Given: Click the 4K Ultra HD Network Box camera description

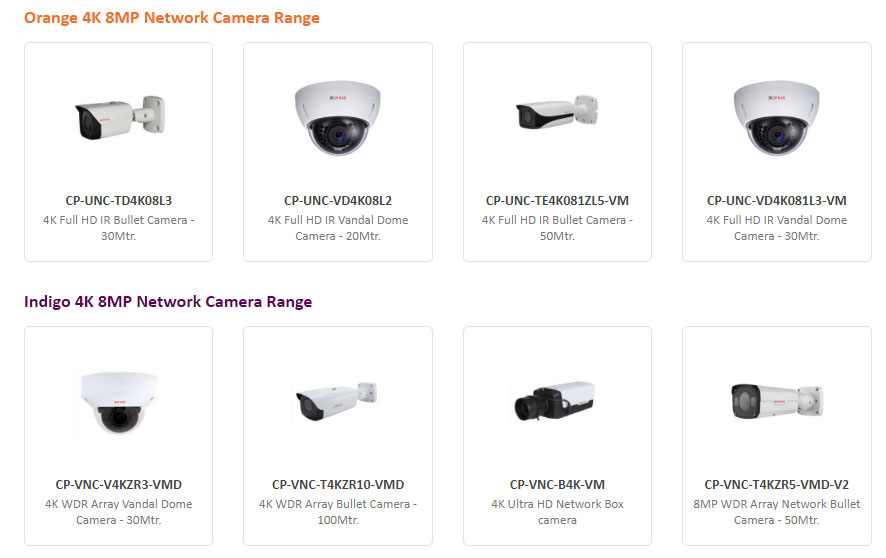Looking at the screenshot, I should (x=557, y=512).
